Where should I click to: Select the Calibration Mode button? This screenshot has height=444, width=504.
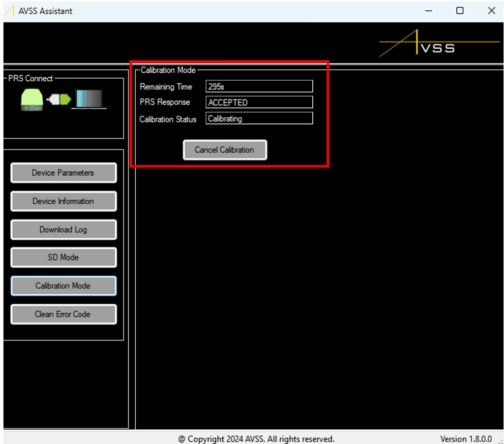63,286
